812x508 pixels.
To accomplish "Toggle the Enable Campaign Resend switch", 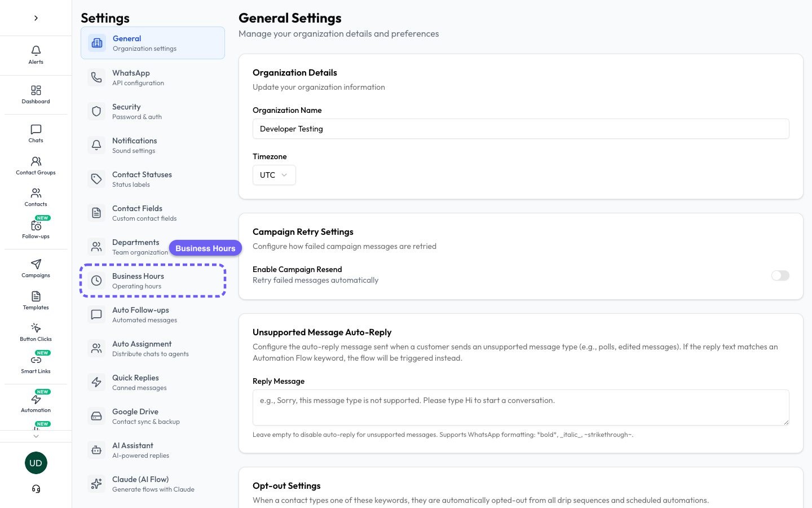I will tap(780, 275).
